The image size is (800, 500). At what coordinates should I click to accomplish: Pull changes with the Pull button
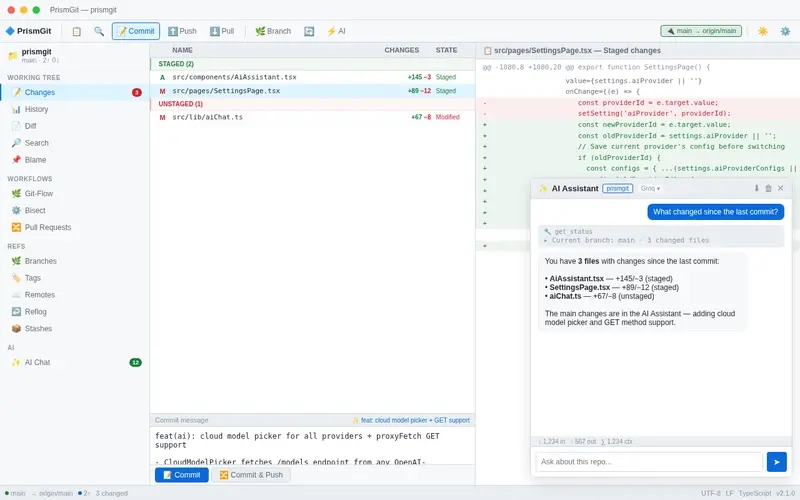(222, 31)
